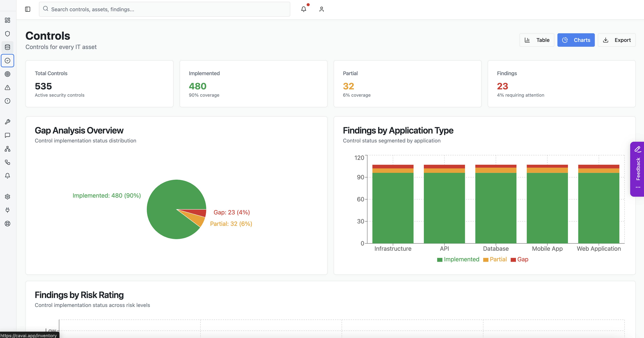Switch to the Table view
The height and width of the screenshot is (338, 644).
[537, 40]
